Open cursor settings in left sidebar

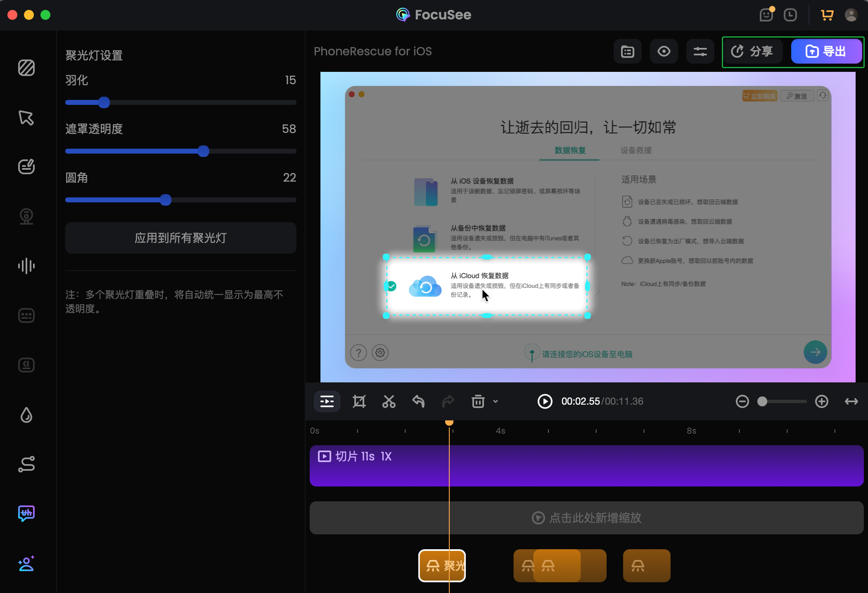[x=26, y=118]
